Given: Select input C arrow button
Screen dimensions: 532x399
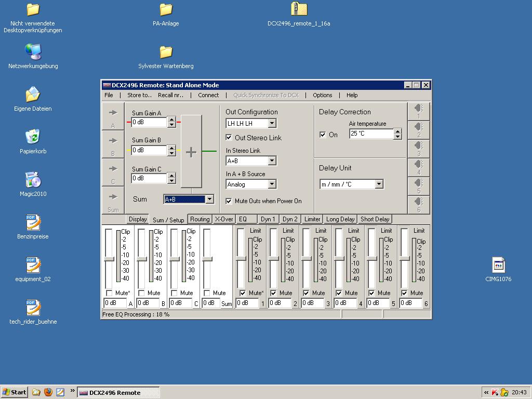Looking at the screenshot, I should [113, 172].
